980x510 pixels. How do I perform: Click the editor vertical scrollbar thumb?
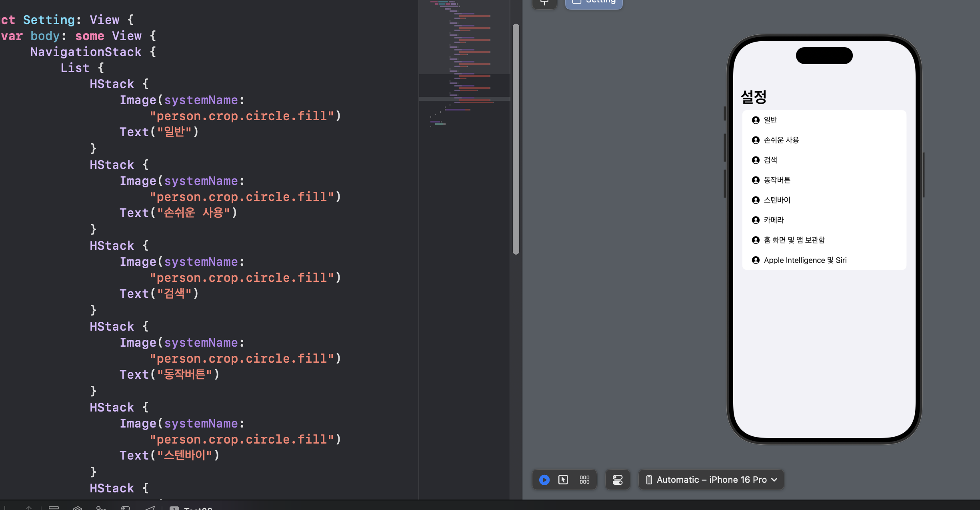coord(516,138)
